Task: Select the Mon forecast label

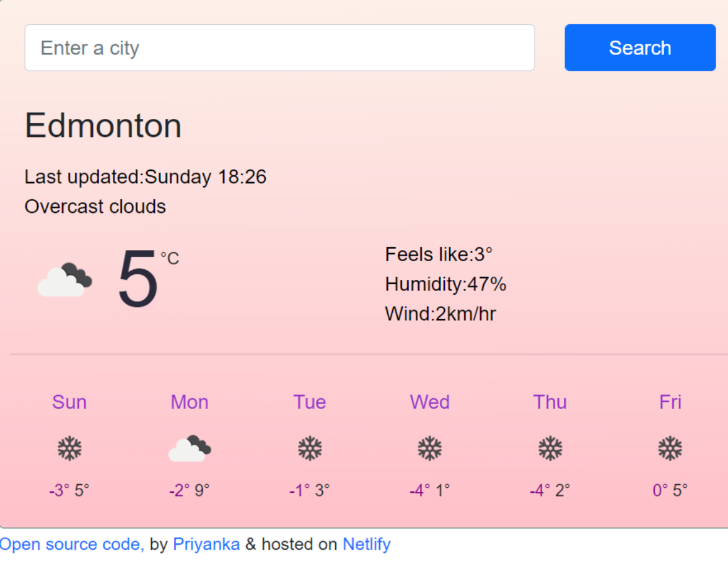Action: coord(190,402)
